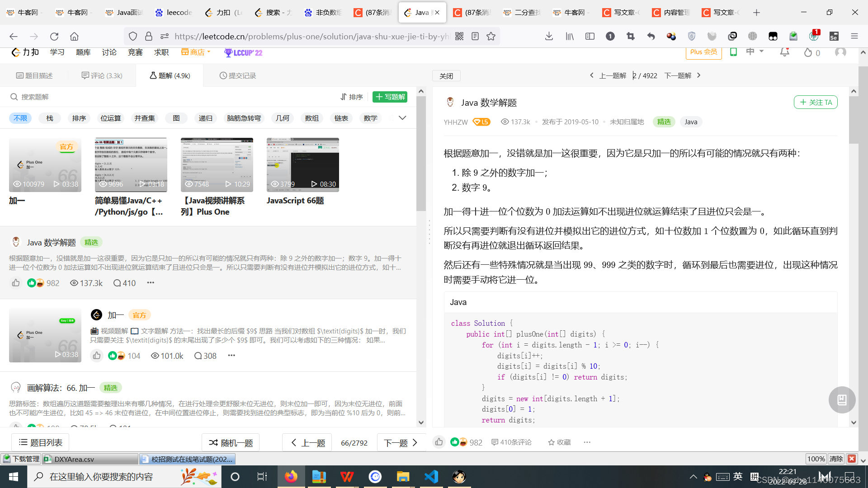
Task: Click the search icon in solution search
Action: tap(14, 97)
